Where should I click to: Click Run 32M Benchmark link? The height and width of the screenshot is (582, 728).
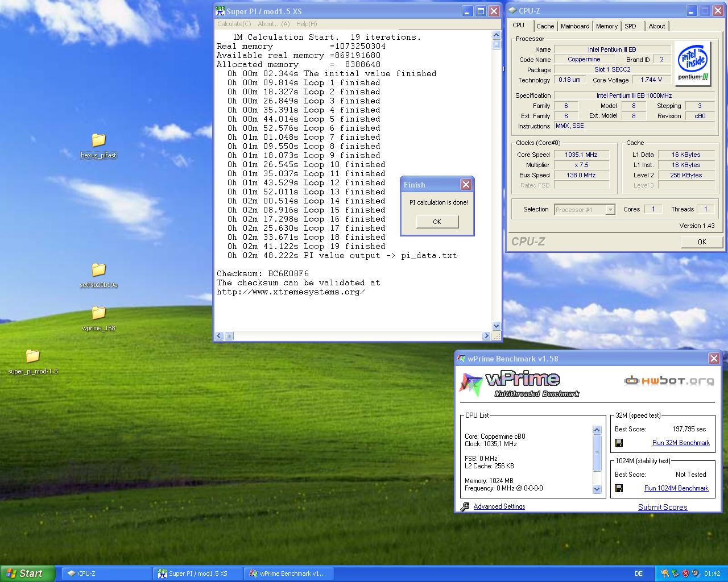click(681, 443)
